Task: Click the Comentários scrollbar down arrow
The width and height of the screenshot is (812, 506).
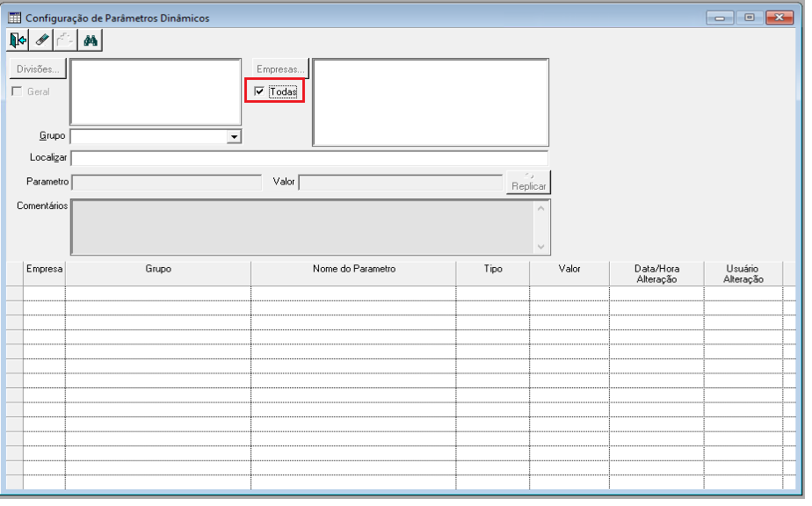Action: point(541,247)
